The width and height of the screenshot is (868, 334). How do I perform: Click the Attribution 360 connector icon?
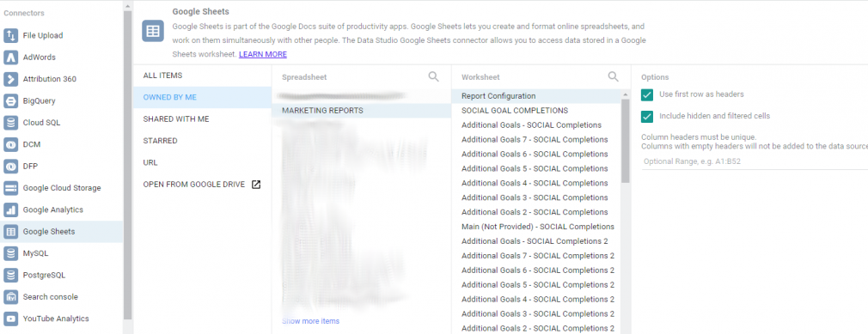10,79
